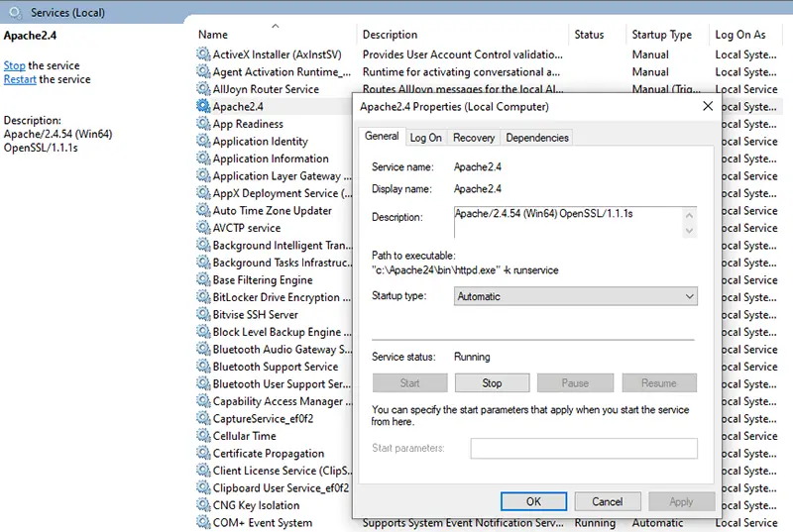Click the Agent Activation Runtime gear icon
The height and width of the screenshot is (532, 793).
pyautogui.click(x=203, y=71)
